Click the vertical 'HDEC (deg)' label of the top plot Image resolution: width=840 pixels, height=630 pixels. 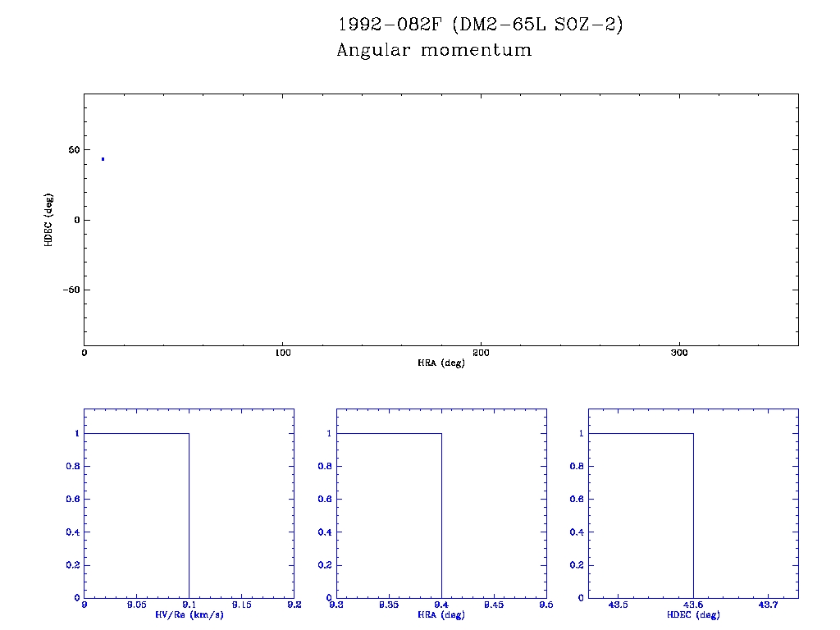(x=49, y=220)
